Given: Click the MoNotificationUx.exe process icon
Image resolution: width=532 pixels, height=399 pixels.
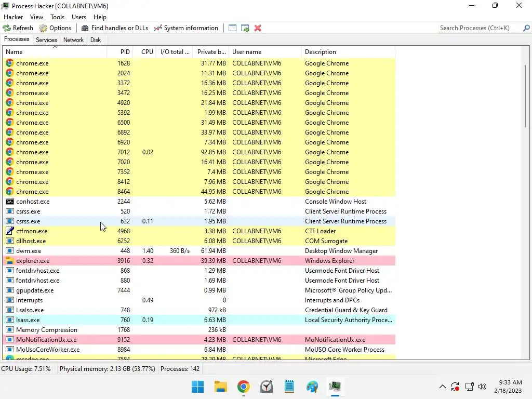Looking at the screenshot, I should [10, 340].
